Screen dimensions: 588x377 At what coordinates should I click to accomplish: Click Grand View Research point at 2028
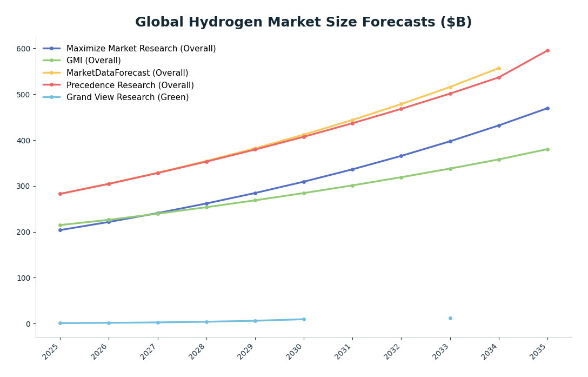[x=206, y=322]
